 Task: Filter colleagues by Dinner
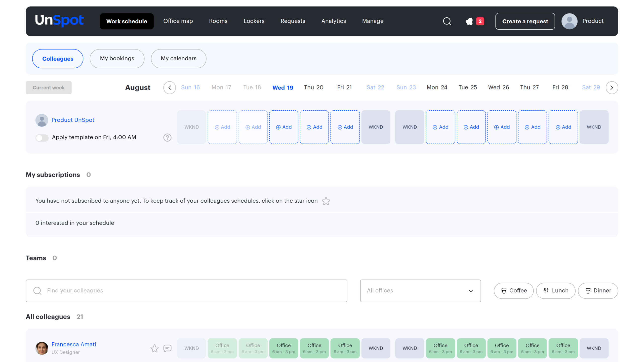coord(598,291)
